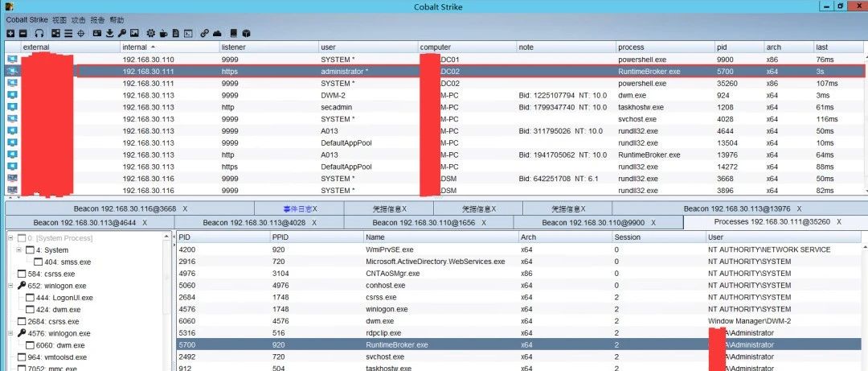Open the Cobalt Strike menu

[x=27, y=19]
